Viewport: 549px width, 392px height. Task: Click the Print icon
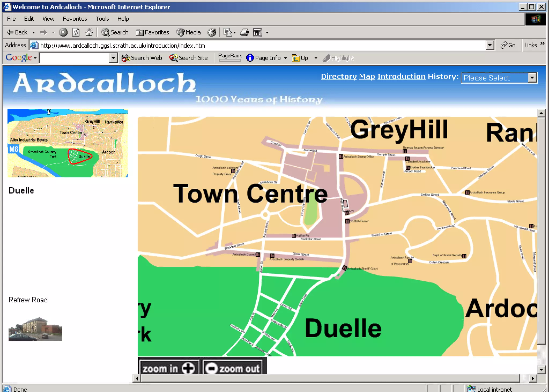(x=244, y=32)
